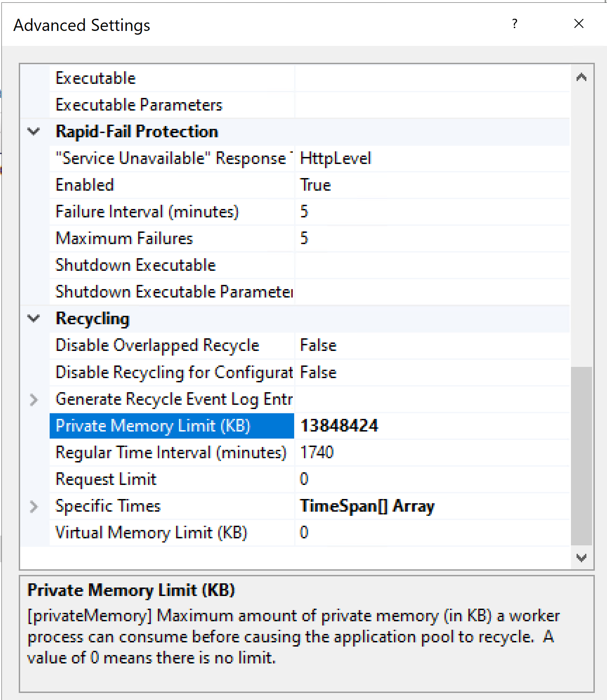Expand the Specific Times property
The image size is (607, 700).
point(34,506)
